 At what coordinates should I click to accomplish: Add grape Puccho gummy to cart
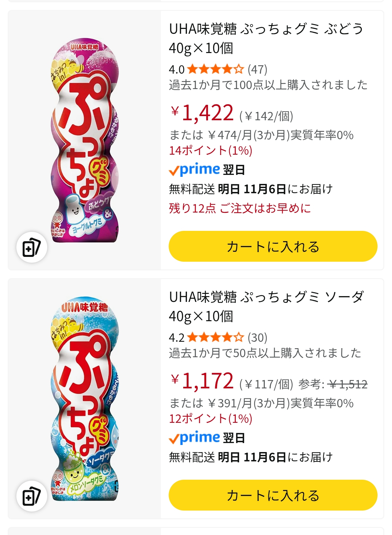(273, 246)
